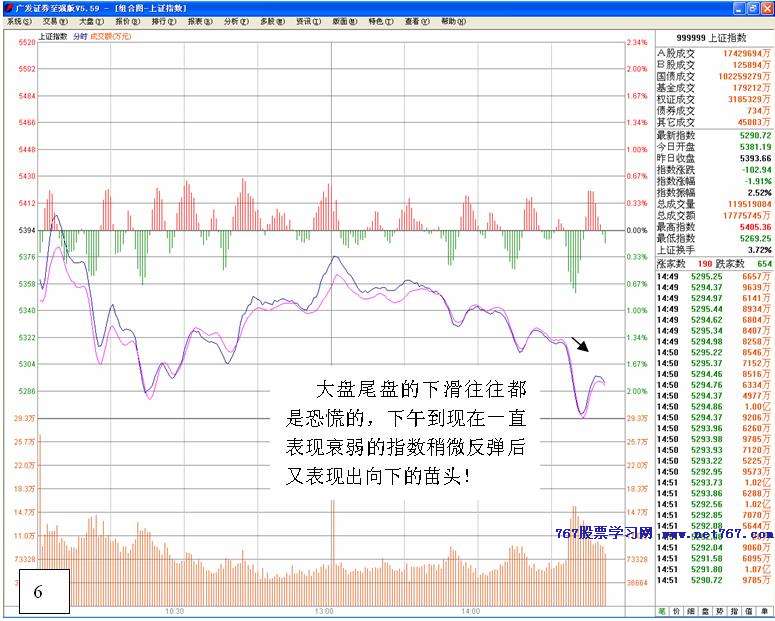Open the 分析 menu

point(236,22)
